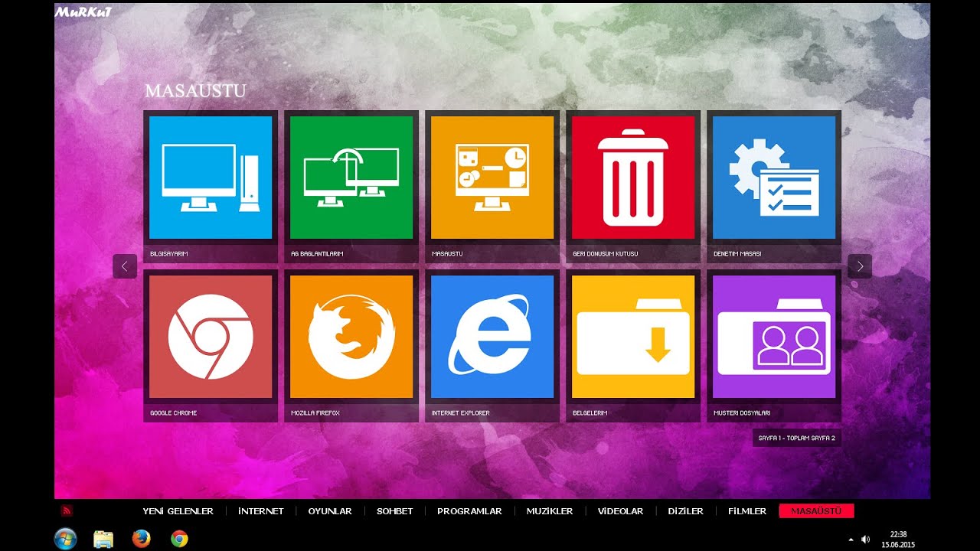Screen dimensions: 980x551
Task: Open File Explorer from the taskbar
Action: 103,539
